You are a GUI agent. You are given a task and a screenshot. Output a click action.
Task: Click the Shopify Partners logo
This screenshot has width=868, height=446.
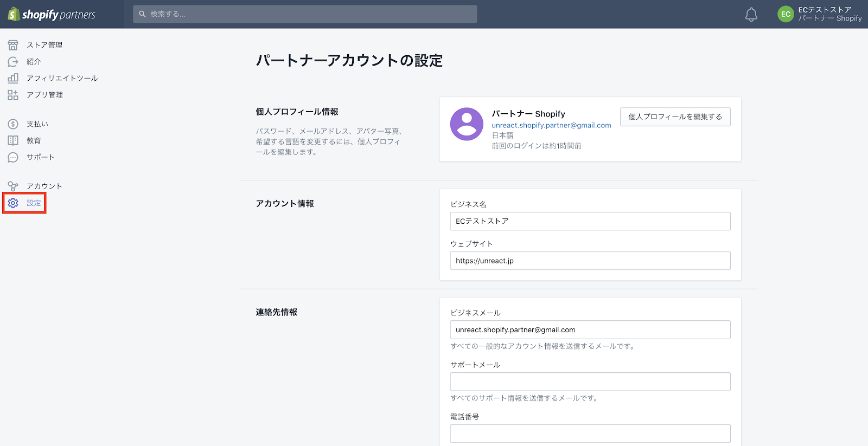pyautogui.click(x=52, y=15)
